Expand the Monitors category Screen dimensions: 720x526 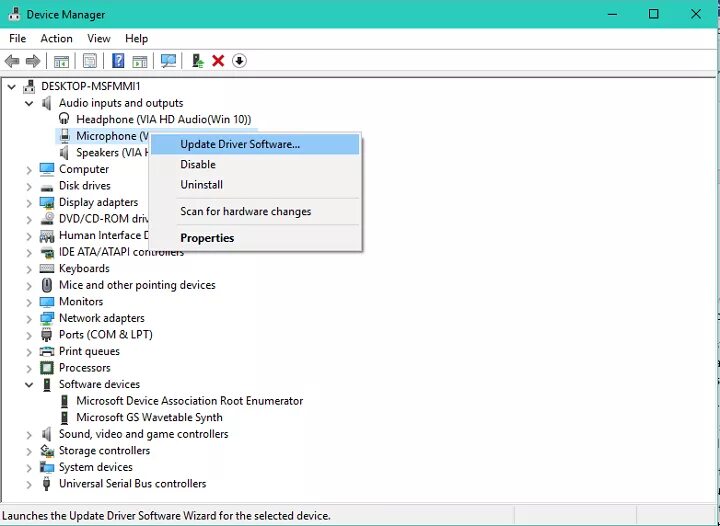pyautogui.click(x=29, y=302)
